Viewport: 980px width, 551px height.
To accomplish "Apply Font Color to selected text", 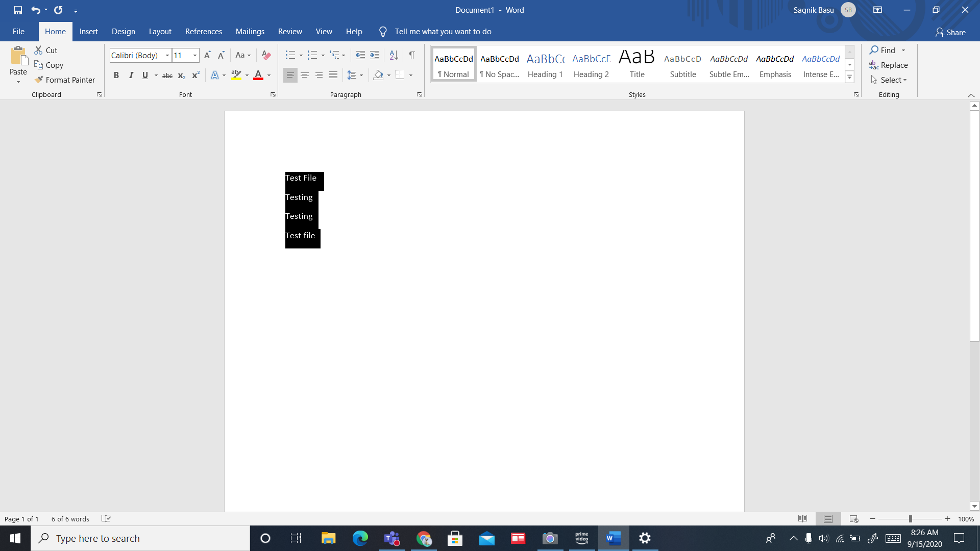I will pos(258,74).
